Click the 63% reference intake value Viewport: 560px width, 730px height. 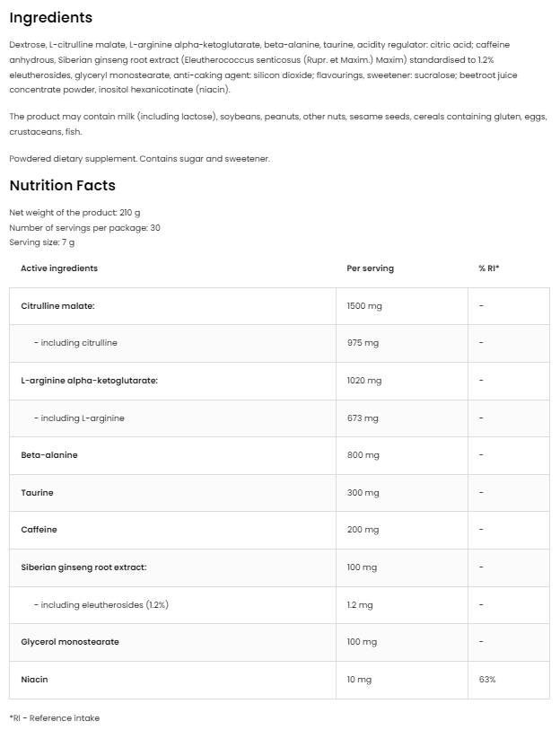click(x=486, y=680)
